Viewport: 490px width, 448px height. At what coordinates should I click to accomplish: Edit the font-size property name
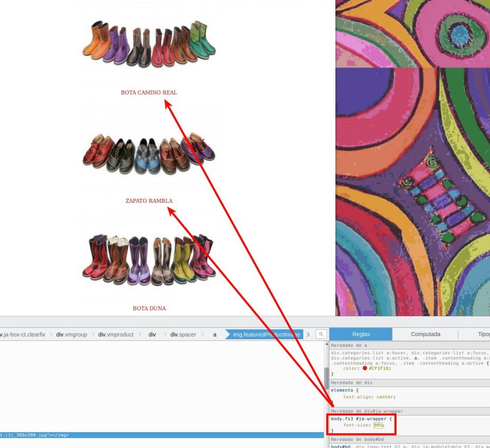(x=355, y=425)
